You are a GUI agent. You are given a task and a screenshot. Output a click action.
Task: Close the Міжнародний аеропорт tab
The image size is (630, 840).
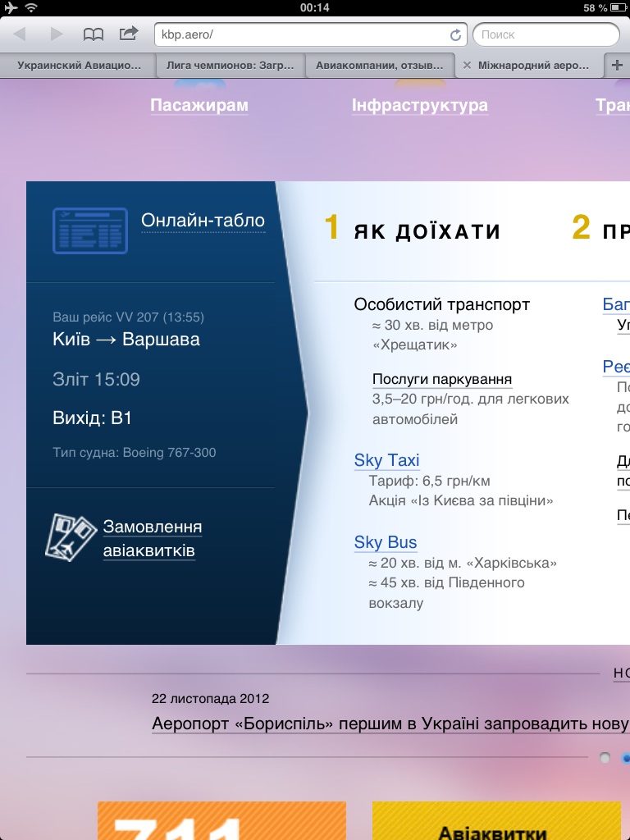468,66
